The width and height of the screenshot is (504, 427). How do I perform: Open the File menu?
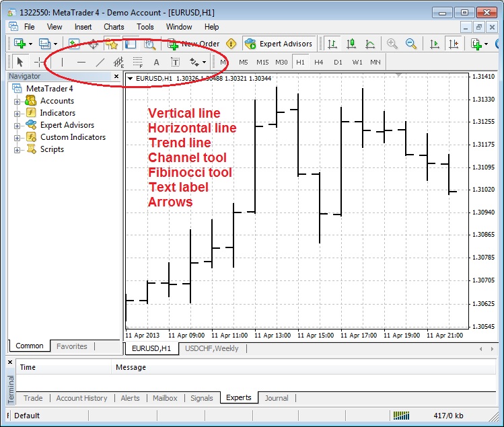[x=29, y=27]
